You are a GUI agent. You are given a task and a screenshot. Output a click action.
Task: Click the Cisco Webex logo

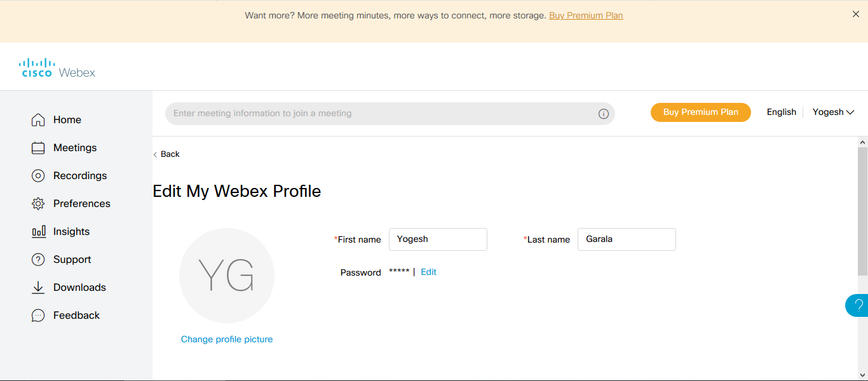tap(57, 67)
